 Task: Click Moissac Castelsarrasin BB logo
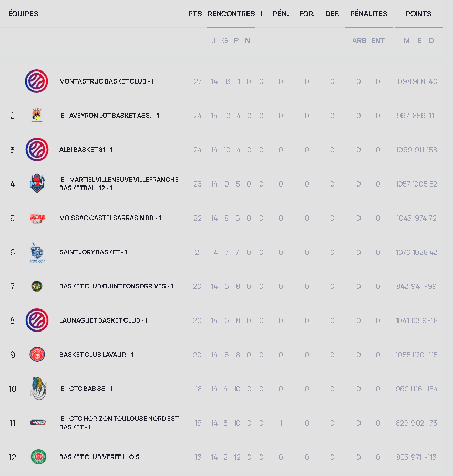37,218
